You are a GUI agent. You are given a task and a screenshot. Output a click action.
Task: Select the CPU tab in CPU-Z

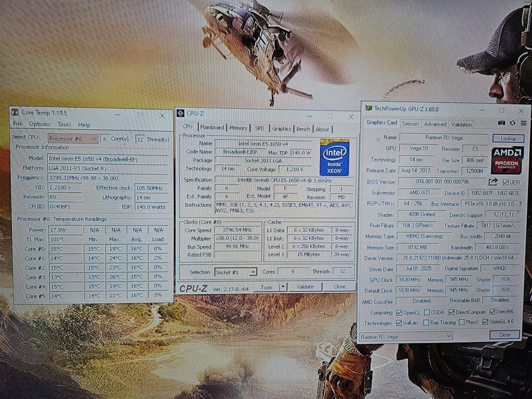(188, 126)
